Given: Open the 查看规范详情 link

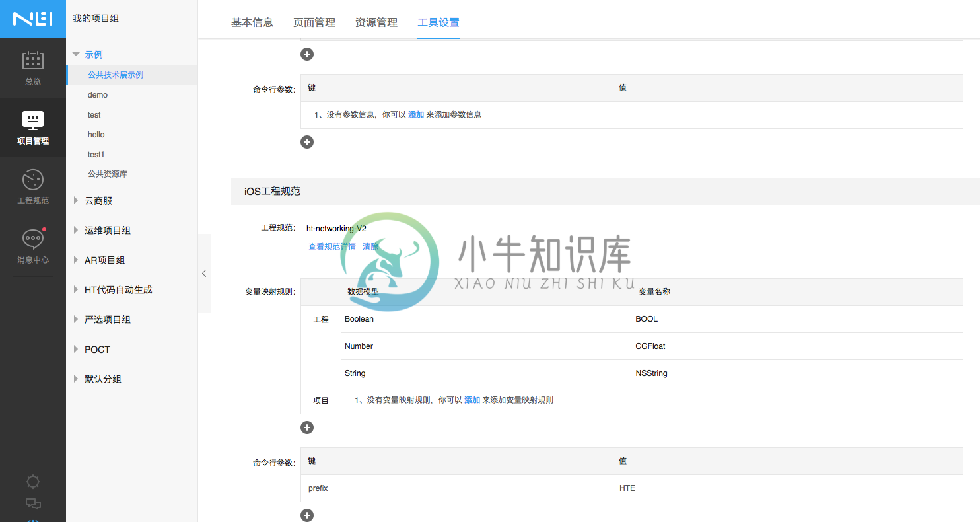Looking at the screenshot, I should [332, 247].
